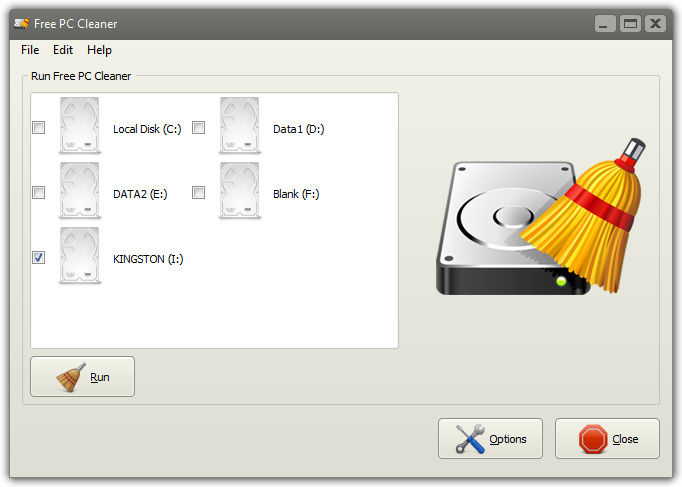Select the Blank (F:) drive icon
Viewport: 682px width, 487px height.
(x=240, y=190)
